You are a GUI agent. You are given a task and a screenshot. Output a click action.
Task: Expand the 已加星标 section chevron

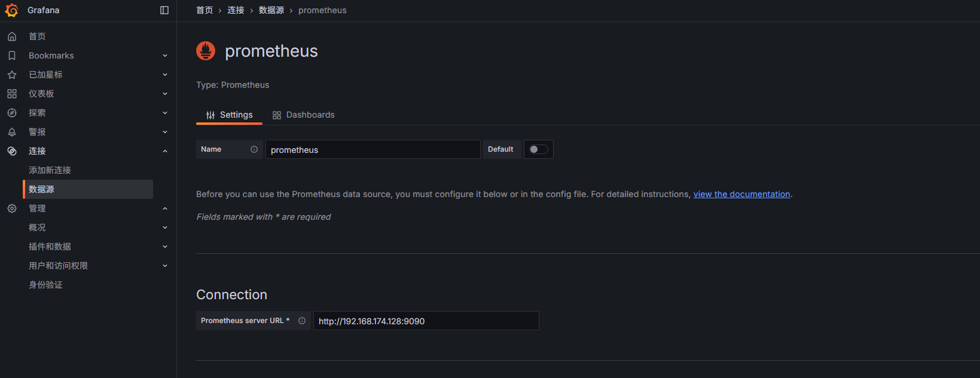[165, 75]
